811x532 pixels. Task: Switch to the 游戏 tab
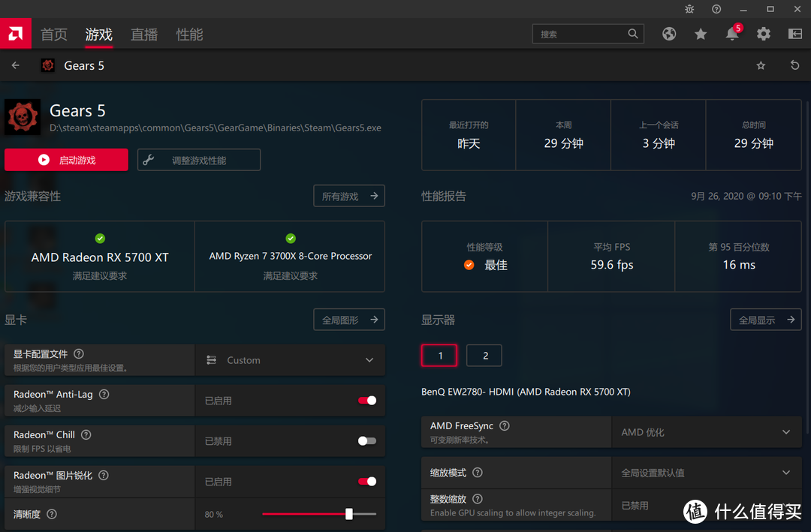pos(99,34)
